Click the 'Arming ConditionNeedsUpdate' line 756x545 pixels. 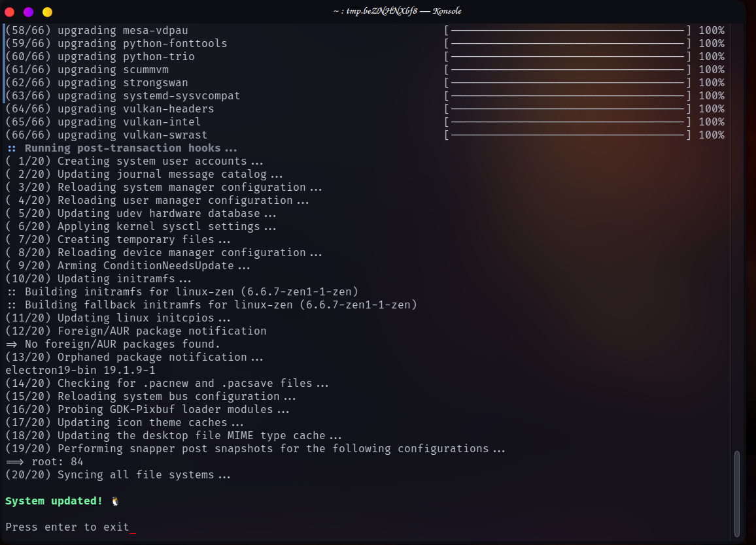click(128, 265)
